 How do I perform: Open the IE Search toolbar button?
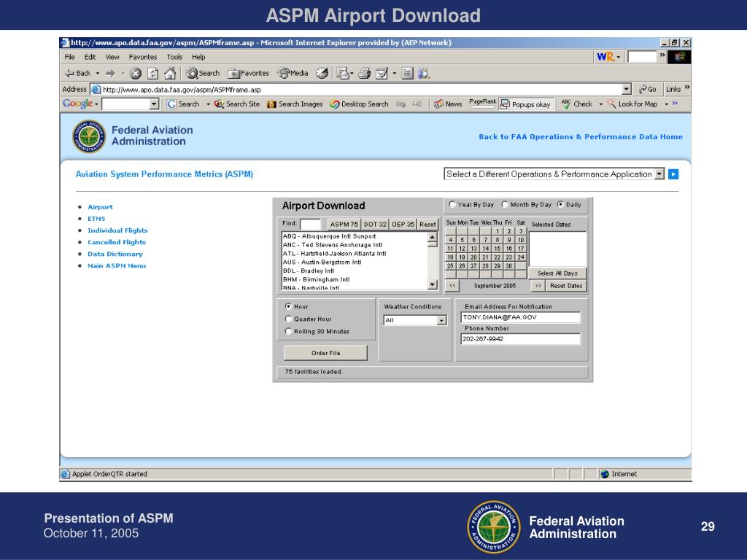(x=203, y=74)
